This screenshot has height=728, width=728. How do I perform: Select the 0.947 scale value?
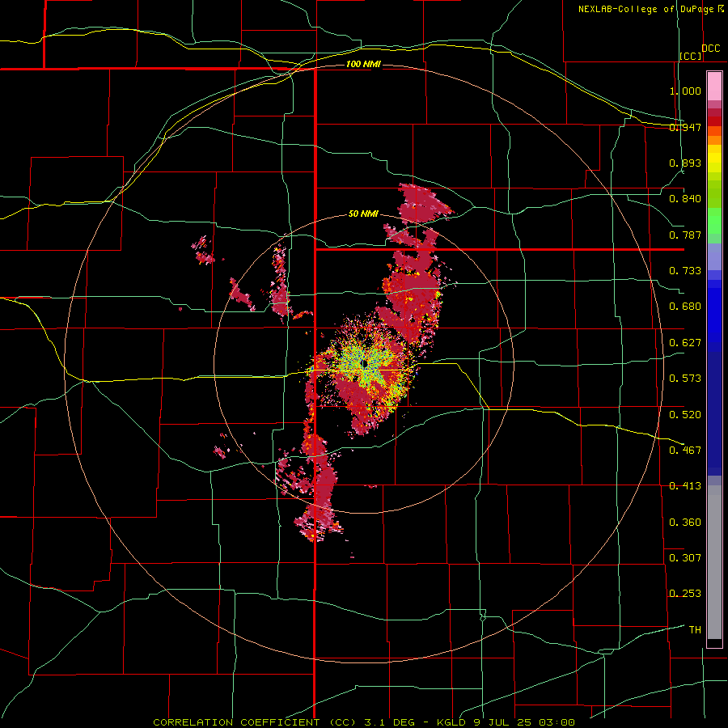(685, 127)
